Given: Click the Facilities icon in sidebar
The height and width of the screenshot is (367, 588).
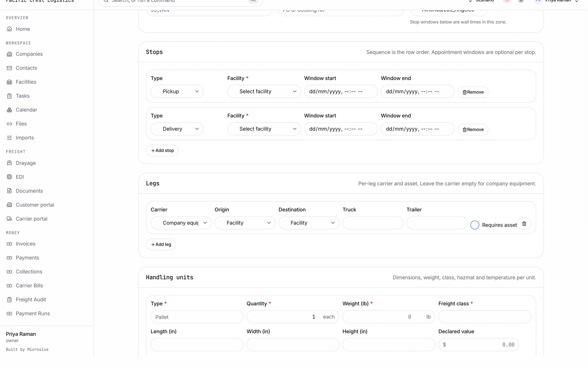Looking at the screenshot, I should click(9, 82).
